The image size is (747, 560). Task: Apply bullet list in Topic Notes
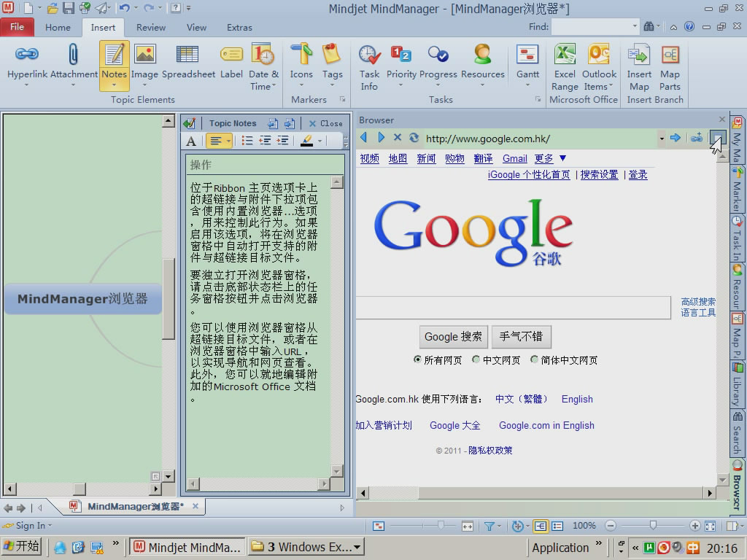click(x=247, y=141)
